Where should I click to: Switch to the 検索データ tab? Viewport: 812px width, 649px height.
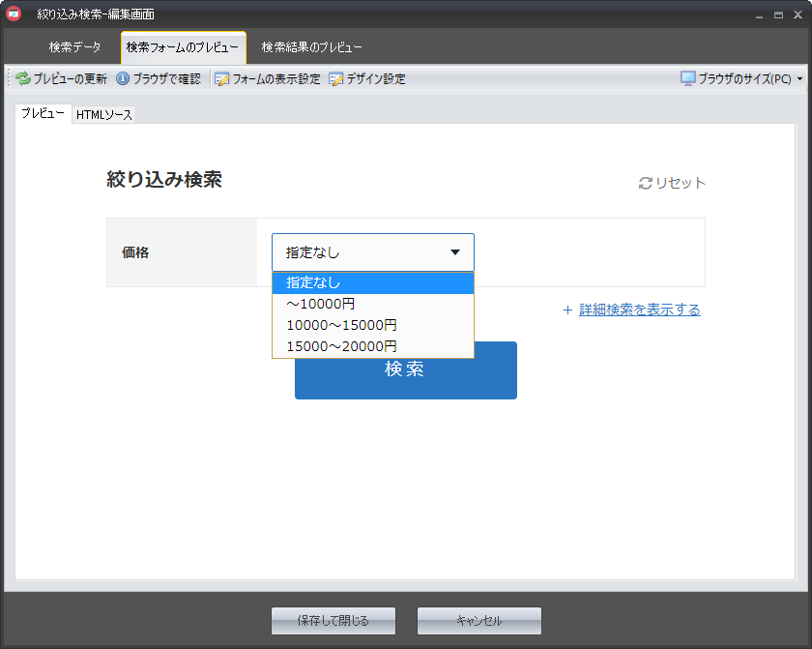click(x=74, y=47)
